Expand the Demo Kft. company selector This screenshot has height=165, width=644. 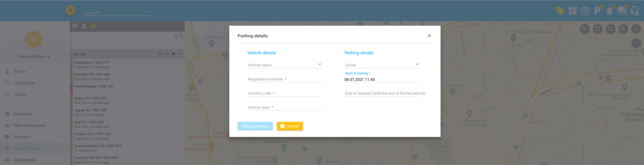coord(118,12)
